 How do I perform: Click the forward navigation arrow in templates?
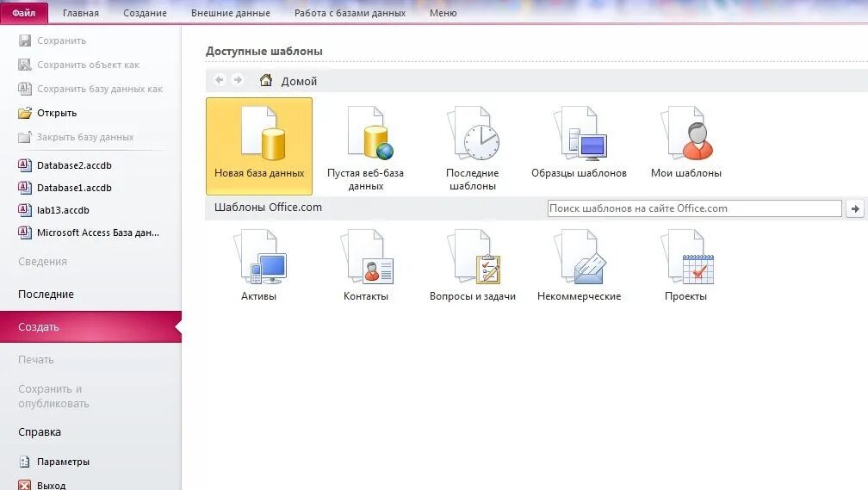coord(238,80)
